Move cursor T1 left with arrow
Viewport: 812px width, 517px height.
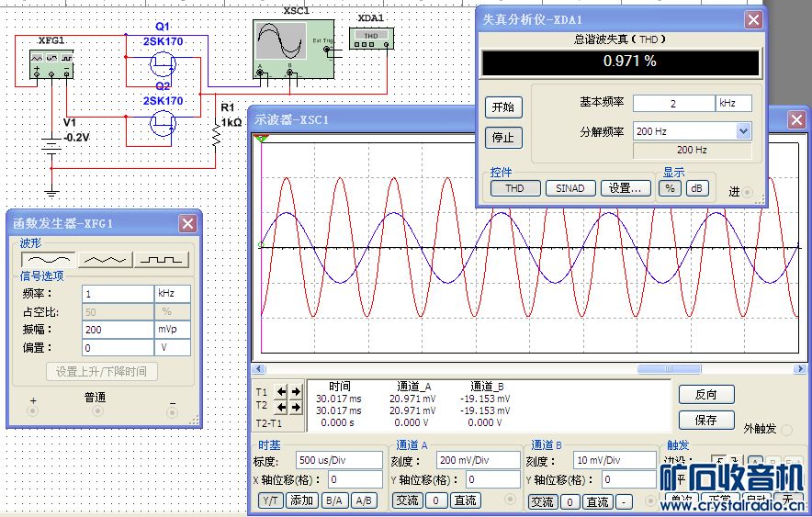[x=283, y=392]
